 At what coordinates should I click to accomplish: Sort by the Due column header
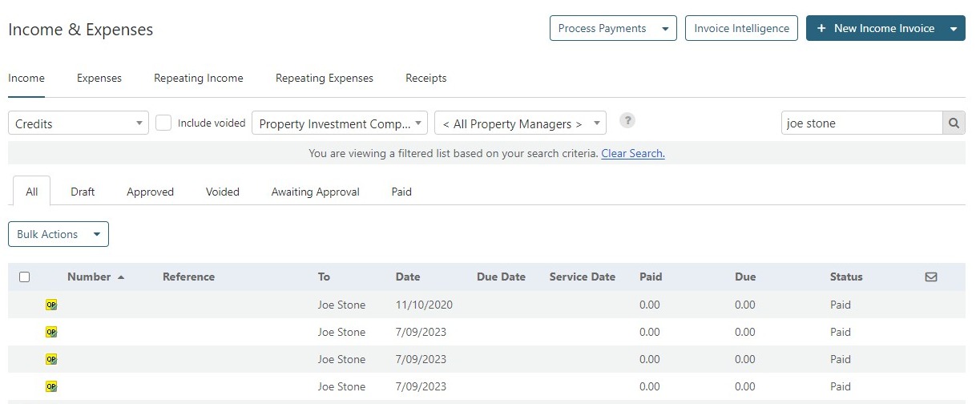pyautogui.click(x=745, y=277)
